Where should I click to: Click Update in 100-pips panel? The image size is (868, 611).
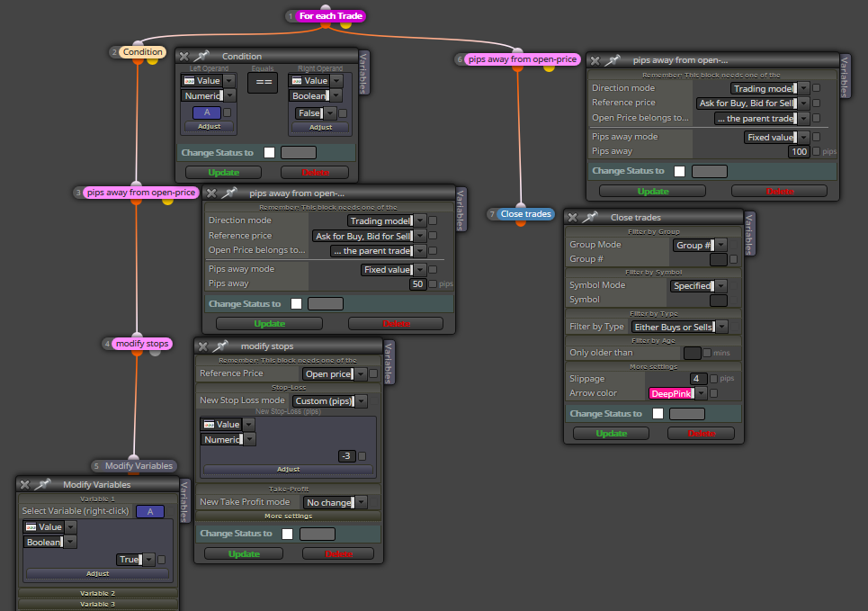(x=653, y=191)
